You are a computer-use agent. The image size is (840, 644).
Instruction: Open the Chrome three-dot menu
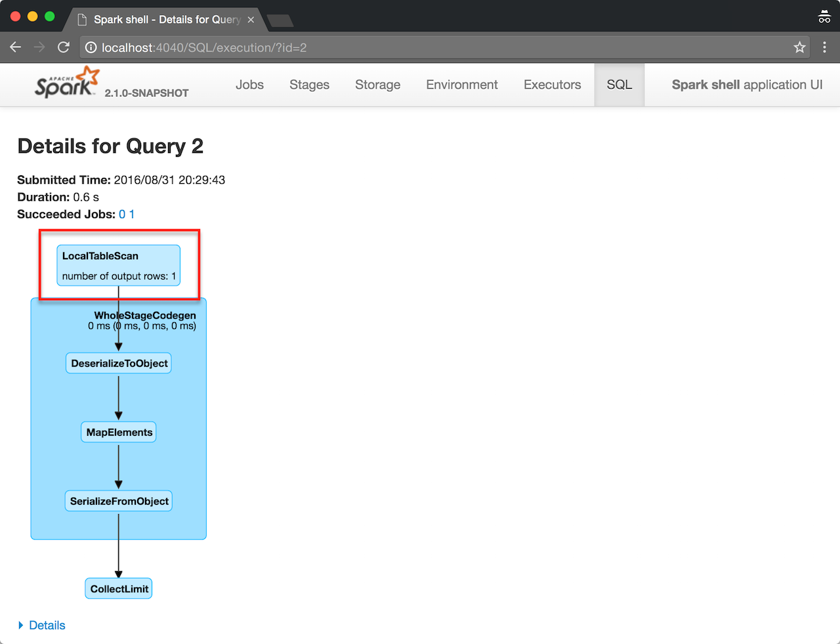[x=824, y=47]
